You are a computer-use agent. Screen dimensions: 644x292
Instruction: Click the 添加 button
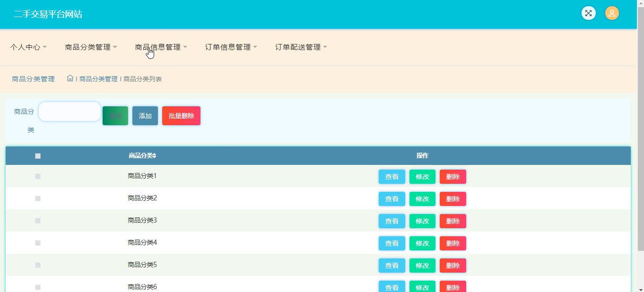(145, 116)
